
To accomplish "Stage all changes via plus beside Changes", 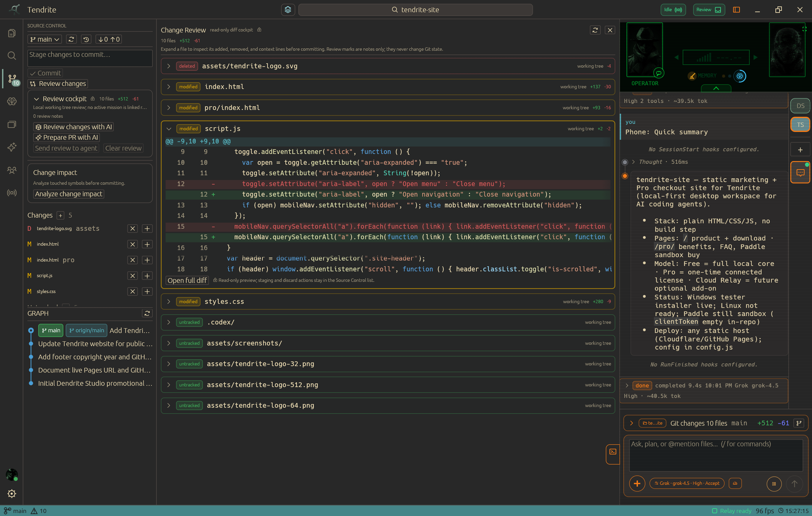I will (60, 216).
